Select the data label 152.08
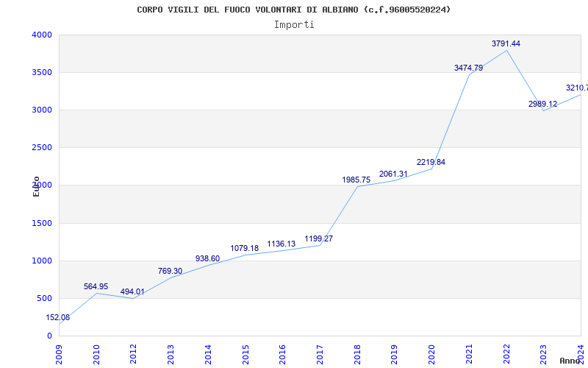588x368 pixels. (58, 318)
